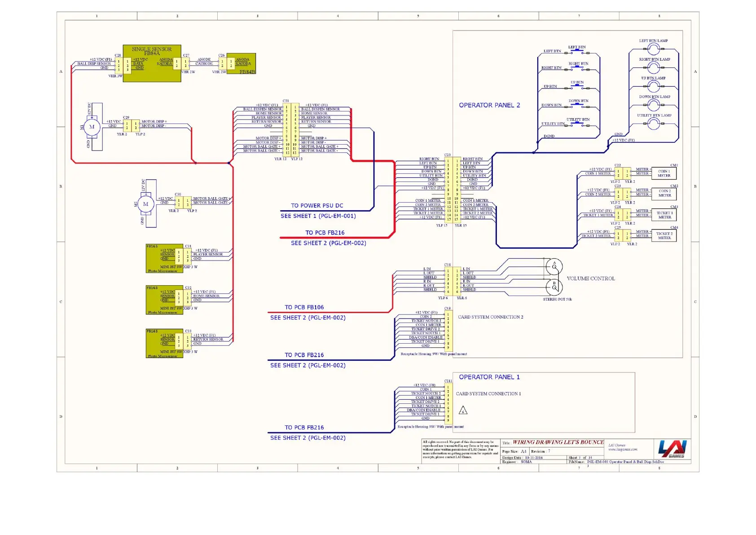Image resolution: width=756 pixels, height=535 pixels.
Task: Select the 9-pin connector labelled C13
Action: coord(448,331)
